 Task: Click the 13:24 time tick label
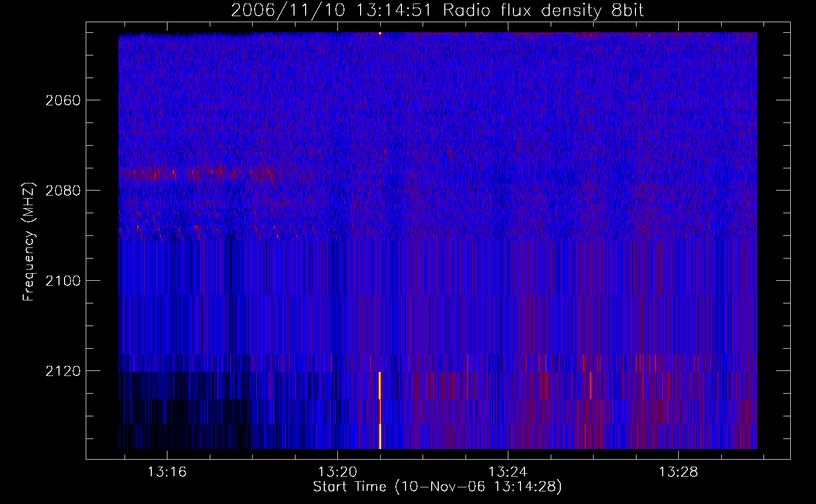[x=508, y=472]
